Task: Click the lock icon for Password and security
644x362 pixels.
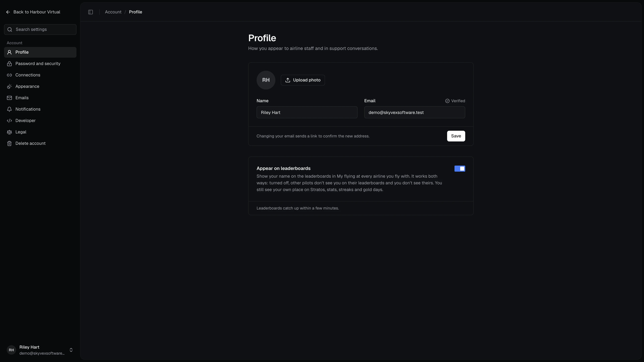Action: click(x=10, y=64)
